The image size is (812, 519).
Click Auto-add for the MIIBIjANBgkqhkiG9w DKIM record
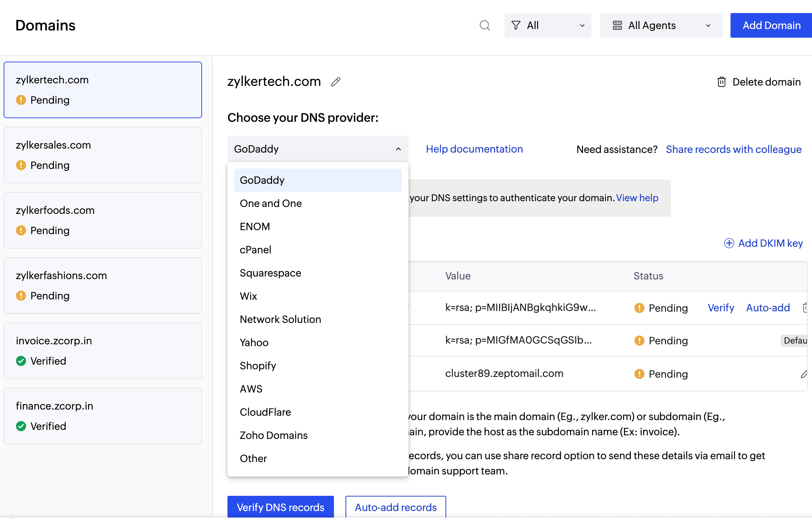[x=768, y=308]
